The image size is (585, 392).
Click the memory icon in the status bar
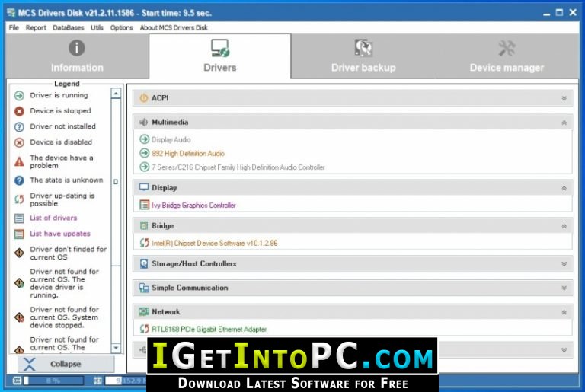[97, 381]
